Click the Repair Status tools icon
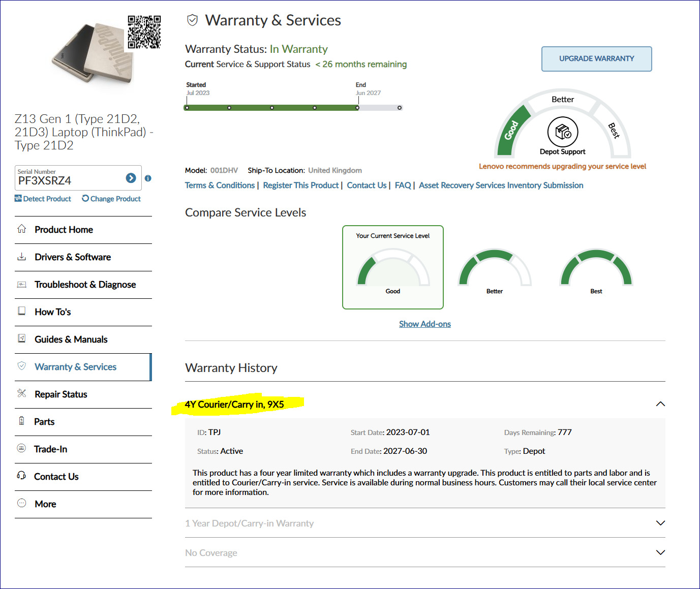The height and width of the screenshot is (589, 700). coord(21,393)
